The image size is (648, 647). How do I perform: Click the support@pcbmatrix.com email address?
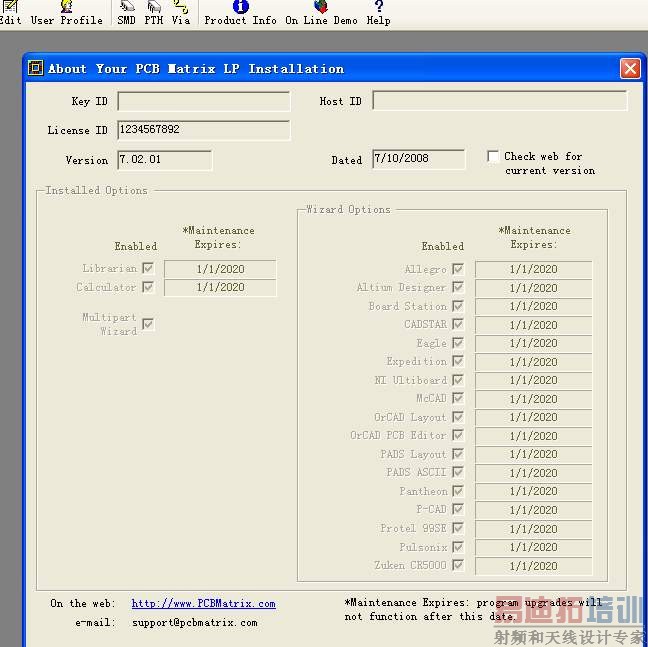tap(195, 623)
